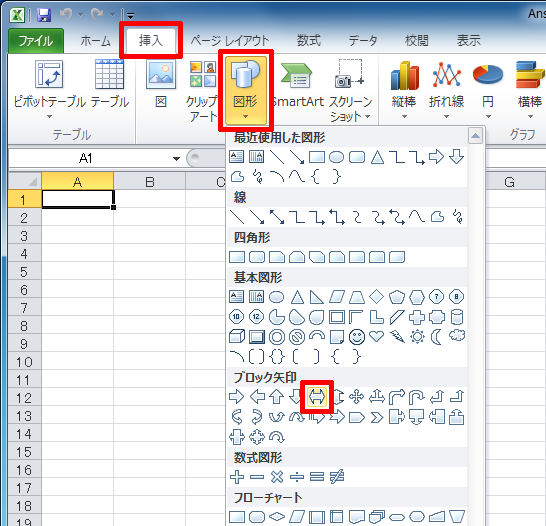The height and width of the screenshot is (526, 546).
Task: Select the plus math shape
Action: (x=237, y=477)
